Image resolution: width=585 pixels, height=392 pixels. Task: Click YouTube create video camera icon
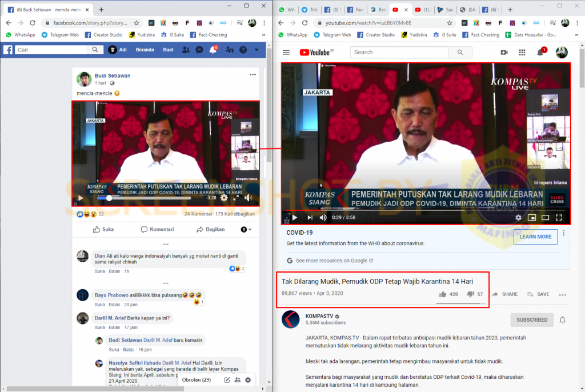[x=504, y=52]
